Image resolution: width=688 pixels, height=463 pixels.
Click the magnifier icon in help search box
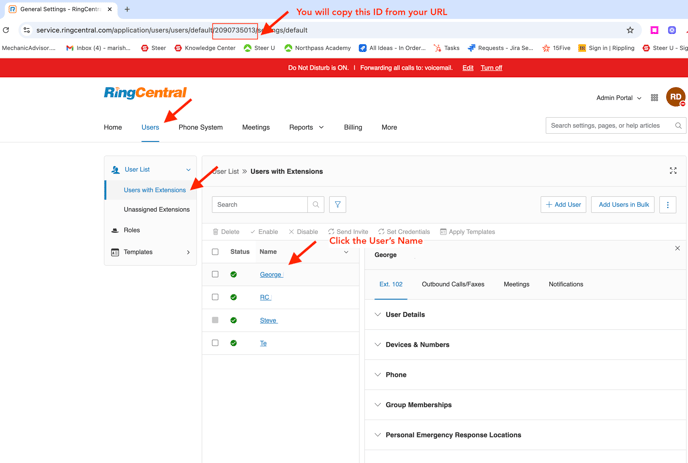[x=678, y=126]
